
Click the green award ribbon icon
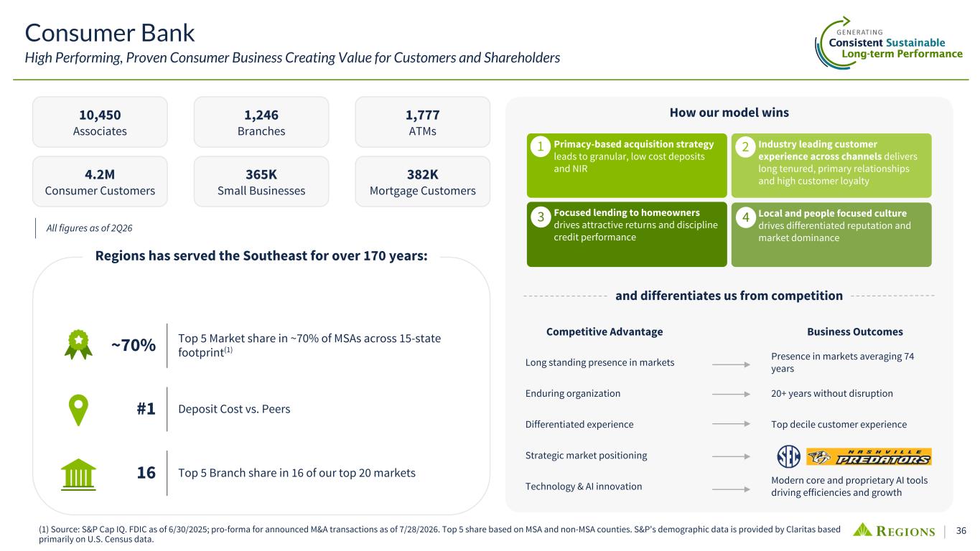[x=78, y=344]
